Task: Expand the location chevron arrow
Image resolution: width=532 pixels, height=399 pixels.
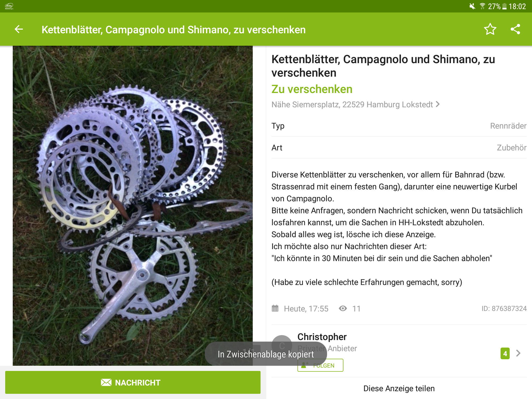Action: [438, 104]
